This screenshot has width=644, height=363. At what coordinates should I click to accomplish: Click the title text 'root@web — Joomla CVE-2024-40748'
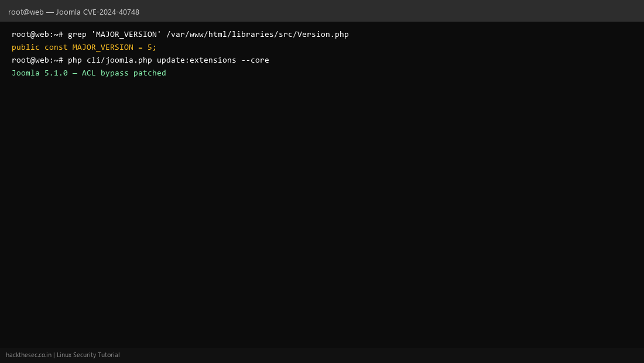[x=74, y=12]
